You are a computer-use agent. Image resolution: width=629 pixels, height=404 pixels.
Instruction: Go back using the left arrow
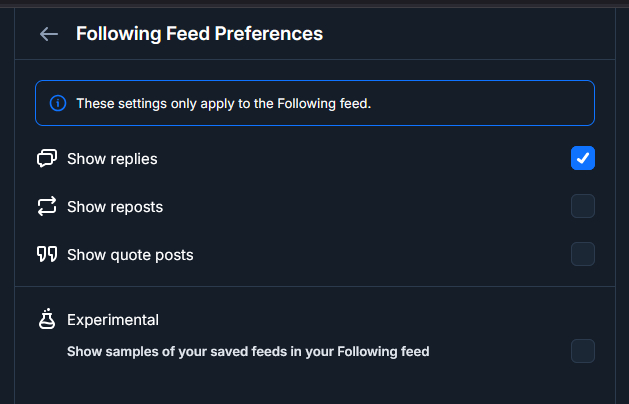(x=48, y=34)
